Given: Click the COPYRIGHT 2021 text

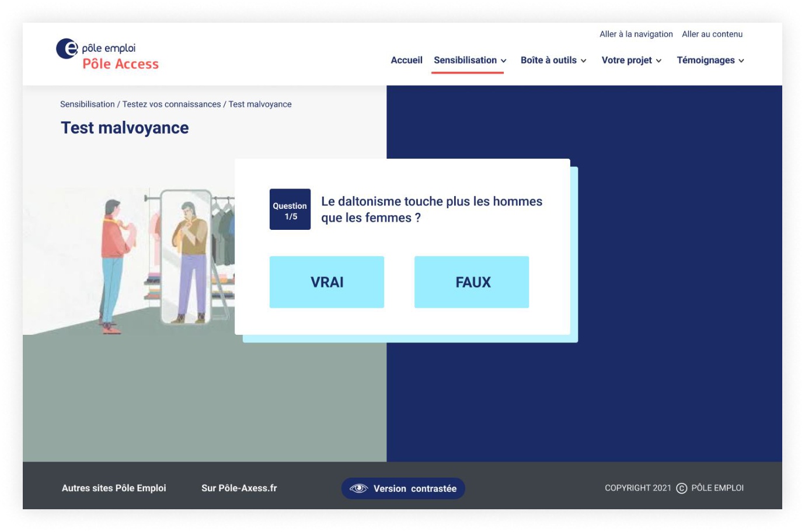Looking at the screenshot, I should pyautogui.click(x=638, y=488).
